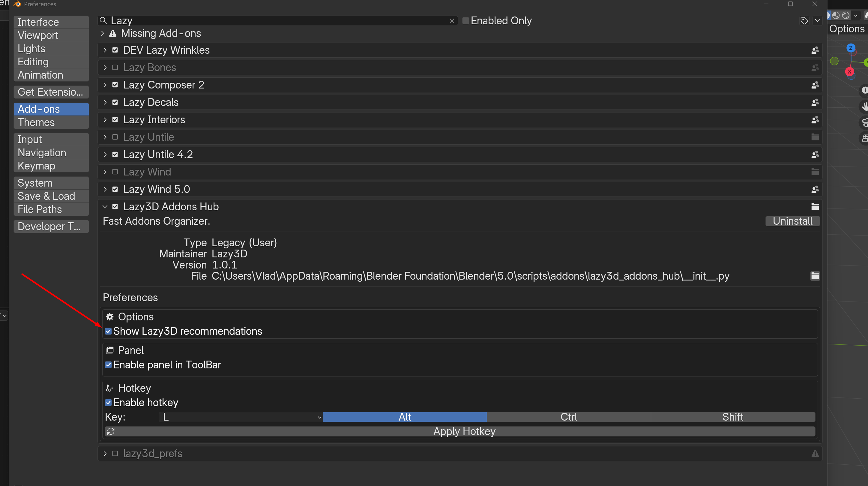Click Lazy Untile 4.2 community icon

click(x=815, y=155)
